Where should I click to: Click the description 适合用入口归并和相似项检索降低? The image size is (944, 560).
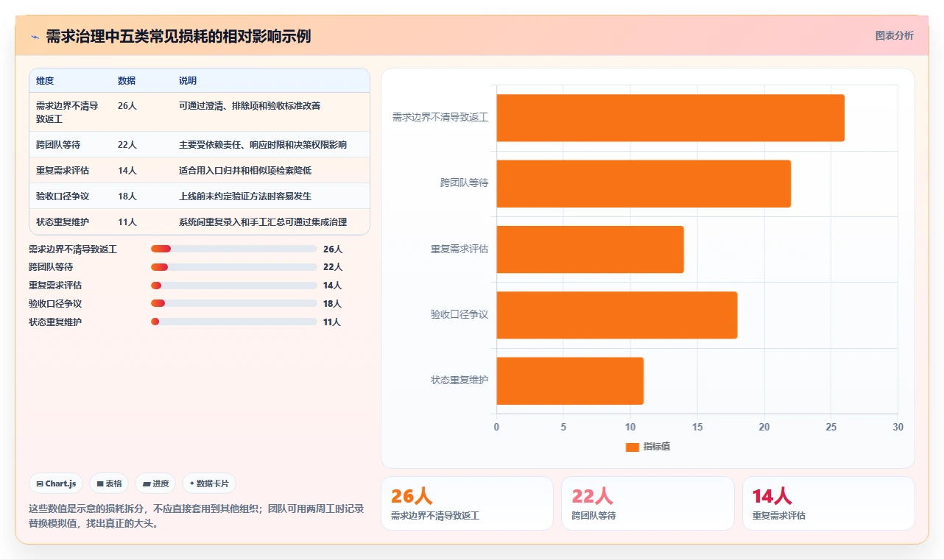click(x=245, y=170)
